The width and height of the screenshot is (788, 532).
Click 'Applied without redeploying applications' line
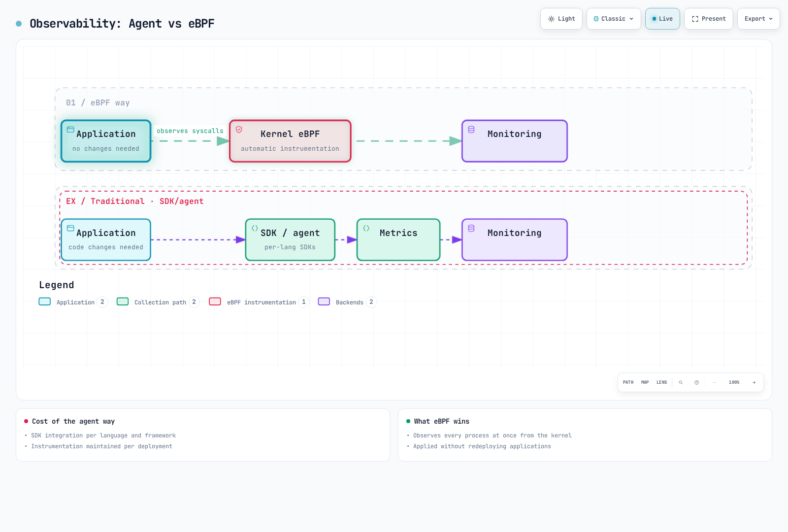pos(482,446)
